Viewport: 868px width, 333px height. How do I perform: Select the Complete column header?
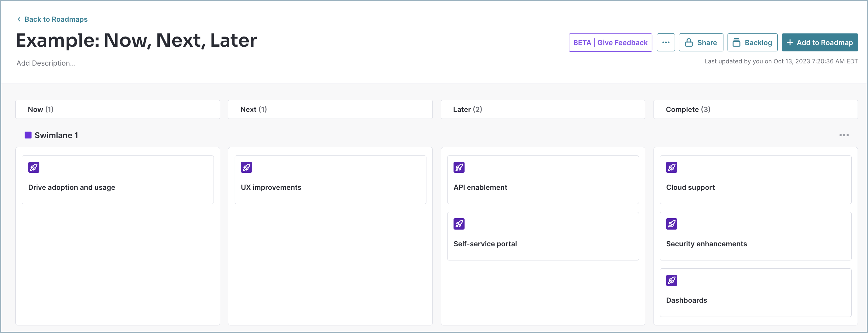click(x=756, y=109)
